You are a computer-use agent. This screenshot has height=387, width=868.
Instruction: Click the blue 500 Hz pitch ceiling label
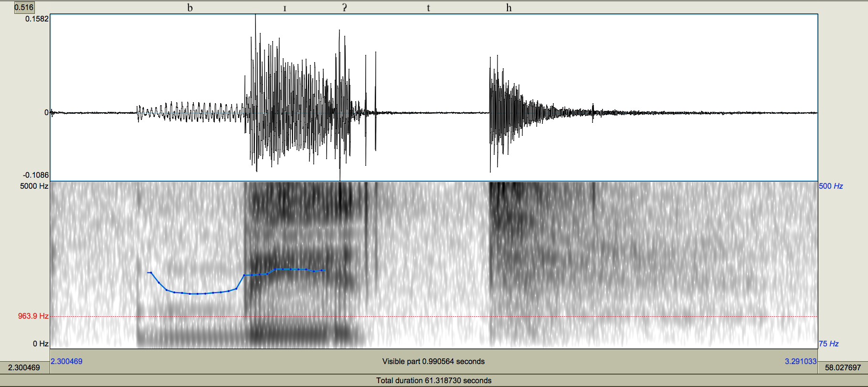[x=831, y=186]
